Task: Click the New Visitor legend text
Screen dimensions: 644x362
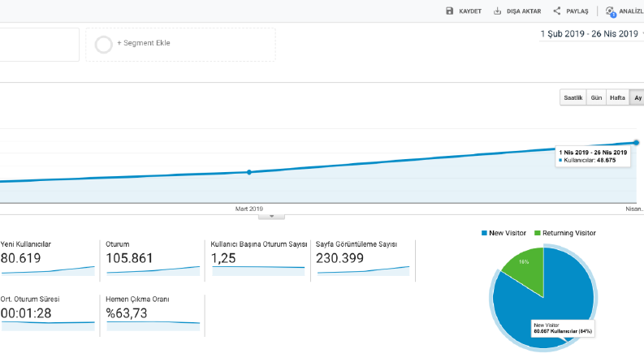Action: click(508, 233)
